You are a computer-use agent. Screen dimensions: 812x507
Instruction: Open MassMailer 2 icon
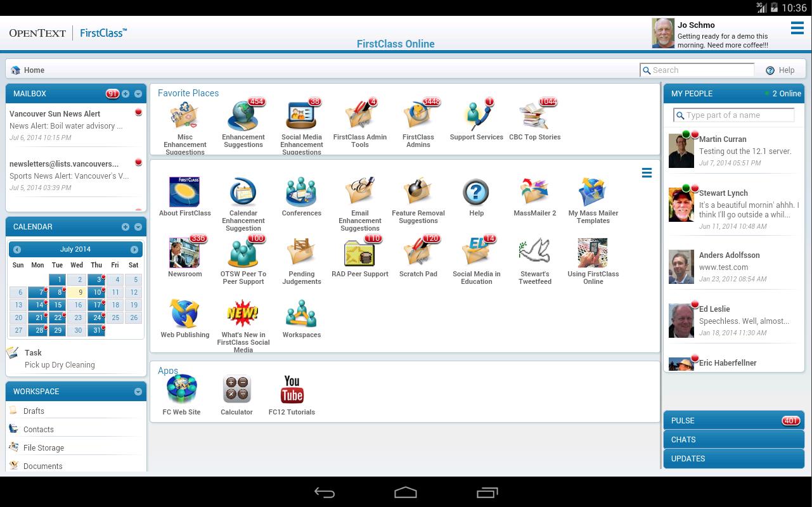[x=535, y=192]
